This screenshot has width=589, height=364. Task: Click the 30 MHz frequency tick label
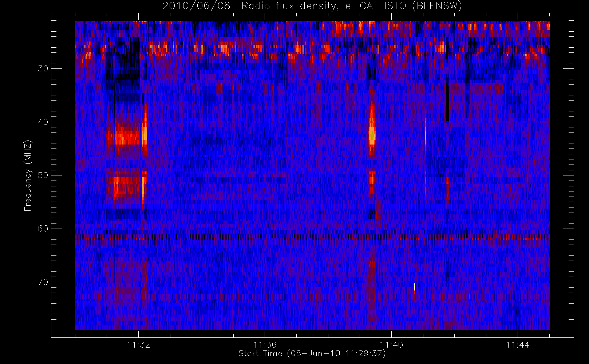click(43, 68)
